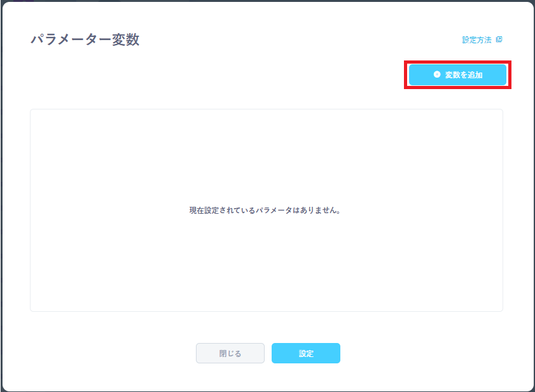Confirm using the 設定 button beside 閉じる

click(x=305, y=353)
